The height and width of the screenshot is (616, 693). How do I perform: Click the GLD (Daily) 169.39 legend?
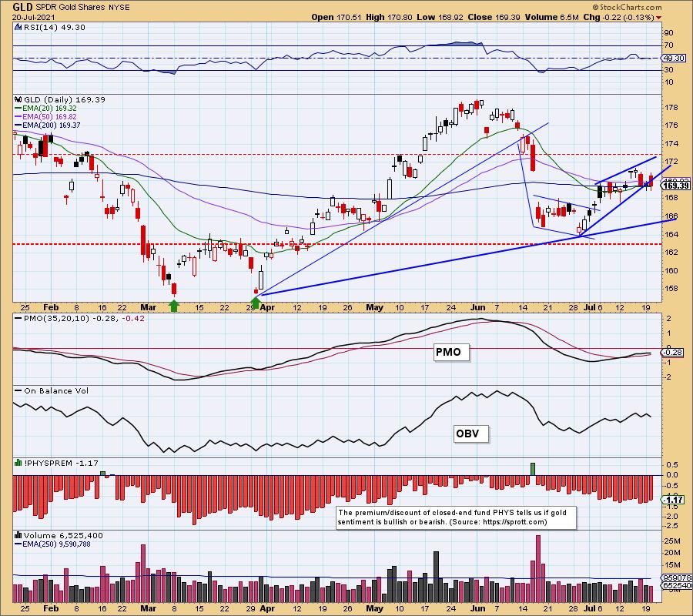click(x=65, y=100)
